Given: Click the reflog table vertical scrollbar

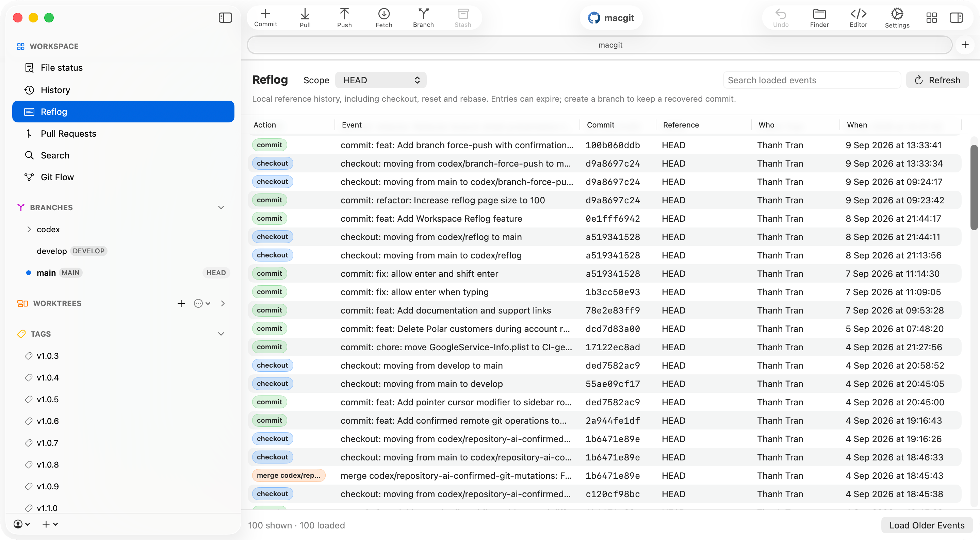Looking at the screenshot, I should click(974, 187).
